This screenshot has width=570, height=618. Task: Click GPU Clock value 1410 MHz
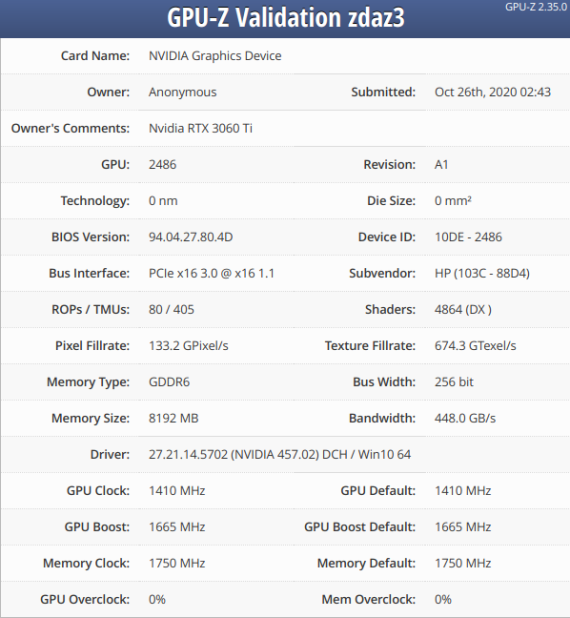point(177,491)
